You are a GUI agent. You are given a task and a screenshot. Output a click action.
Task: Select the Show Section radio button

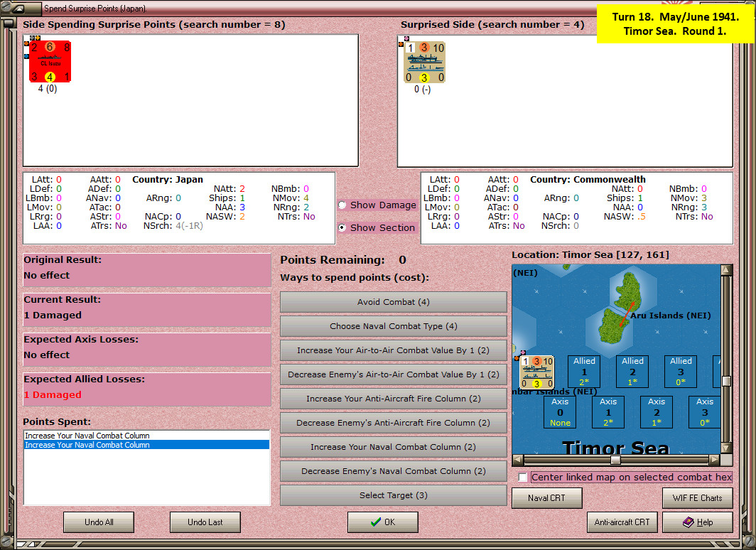342,227
